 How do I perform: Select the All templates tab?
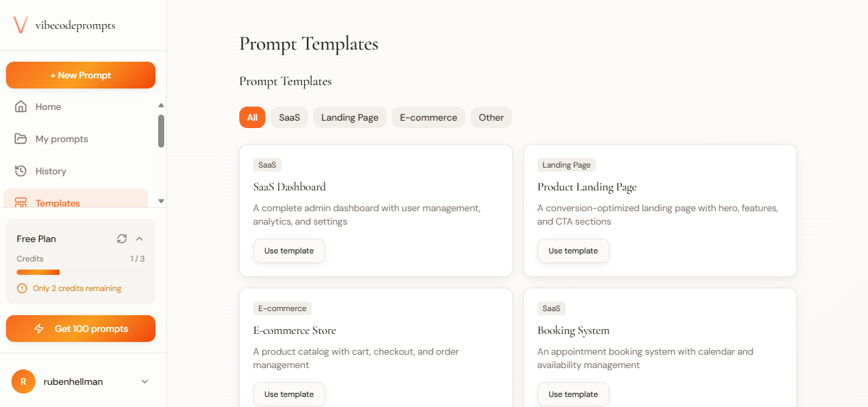point(252,117)
